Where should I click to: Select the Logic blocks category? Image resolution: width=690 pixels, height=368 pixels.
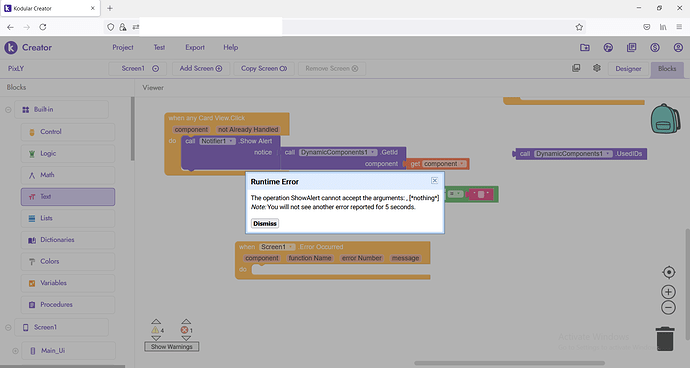pos(68,153)
